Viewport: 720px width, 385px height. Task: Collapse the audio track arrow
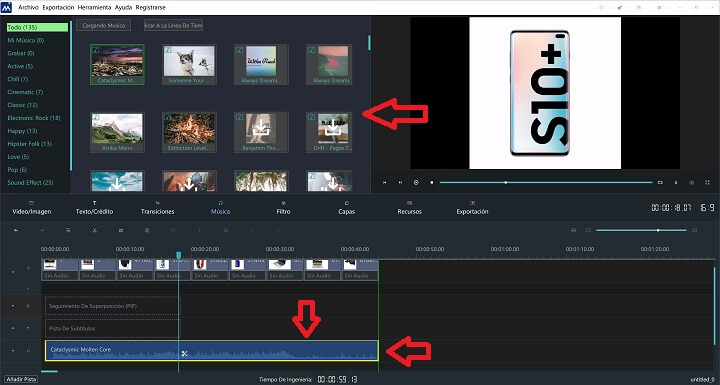pos(13,351)
